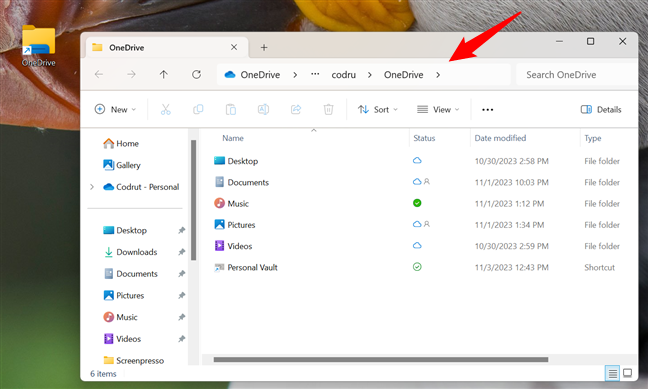The width and height of the screenshot is (648, 389).
Task: Switch to details list view layout
Action: (x=612, y=374)
